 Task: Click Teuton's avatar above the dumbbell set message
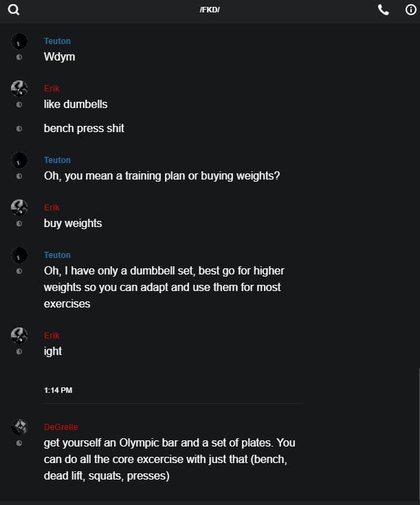[19, 255]
